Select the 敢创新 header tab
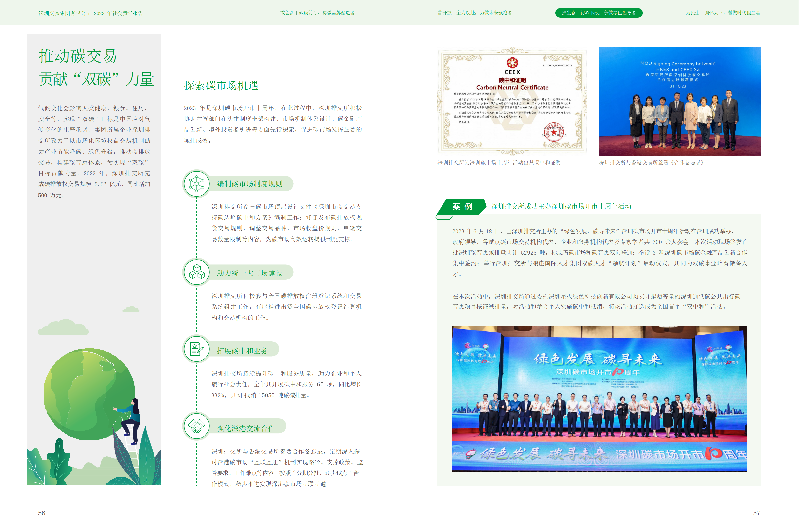 [x=317, y=13]
